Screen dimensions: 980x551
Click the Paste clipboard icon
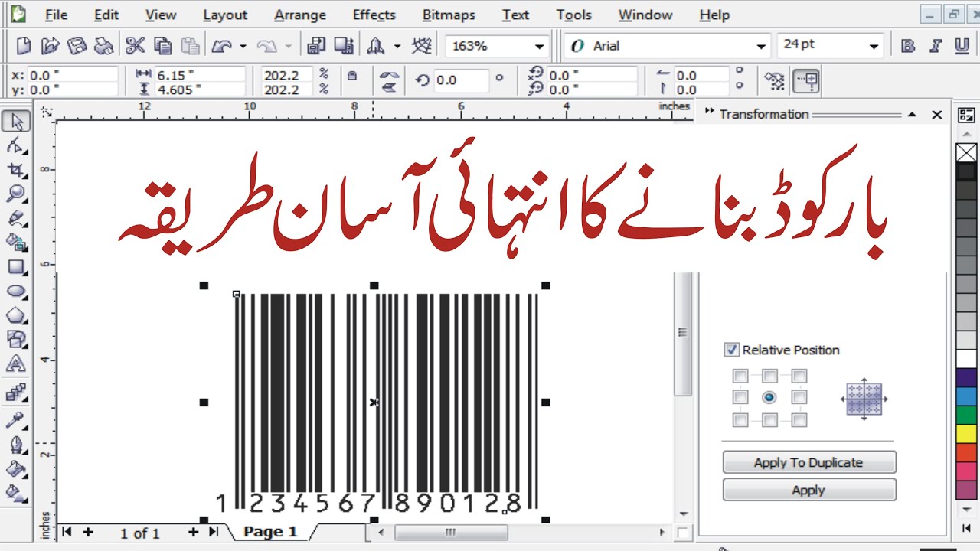189,47
